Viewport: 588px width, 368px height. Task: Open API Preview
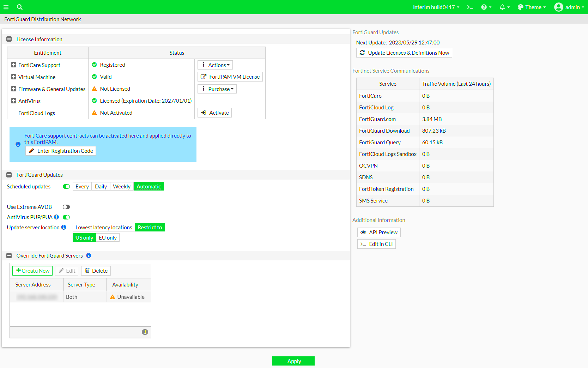[379, 232]
